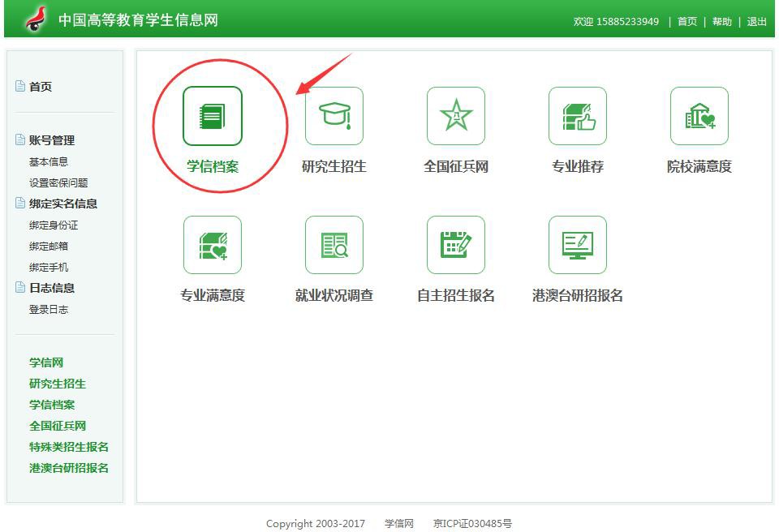Viewport: 779px width, 532px height.
Task: Open the 院校满意度 building icon
Action: click(699, 116)
